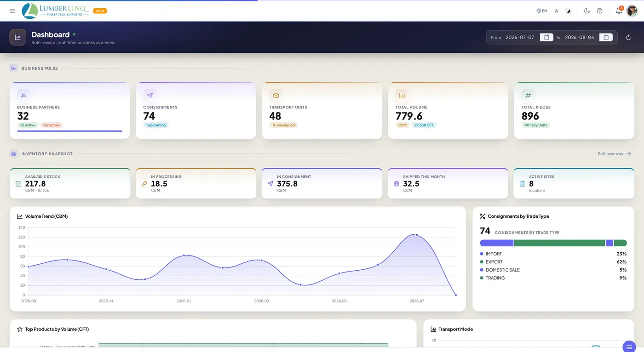Screen dimensions: 644x352
Task: Click the green EXPORT segment of the bar
Action: [x=559, y=243]
